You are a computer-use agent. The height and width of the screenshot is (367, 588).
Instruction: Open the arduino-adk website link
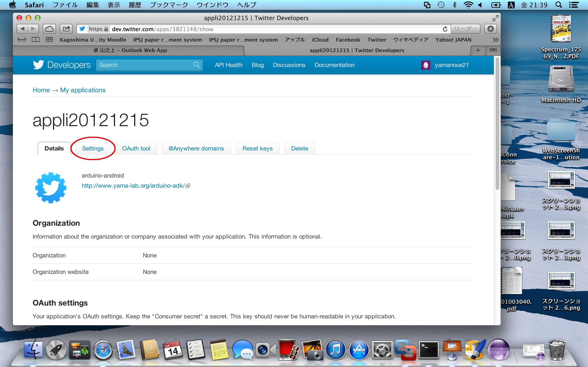click(x=133, y=186)
